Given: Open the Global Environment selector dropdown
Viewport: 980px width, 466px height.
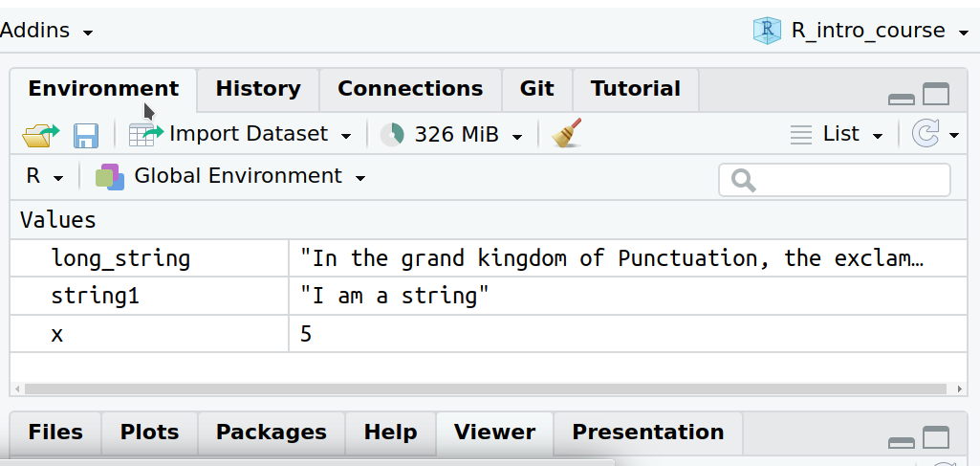Looking at the screenshot, I should pos(249,176).
